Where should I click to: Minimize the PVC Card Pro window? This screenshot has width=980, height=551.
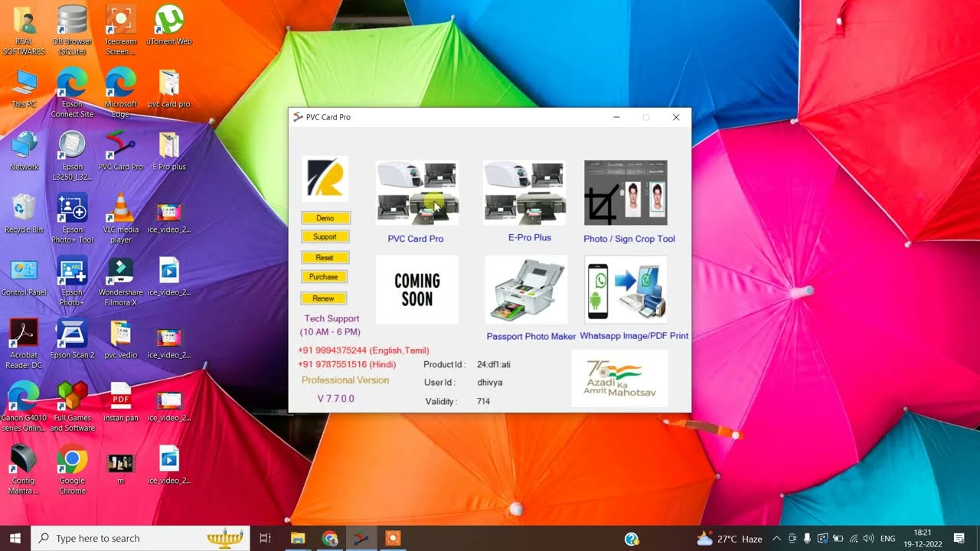tap(617, 117)
